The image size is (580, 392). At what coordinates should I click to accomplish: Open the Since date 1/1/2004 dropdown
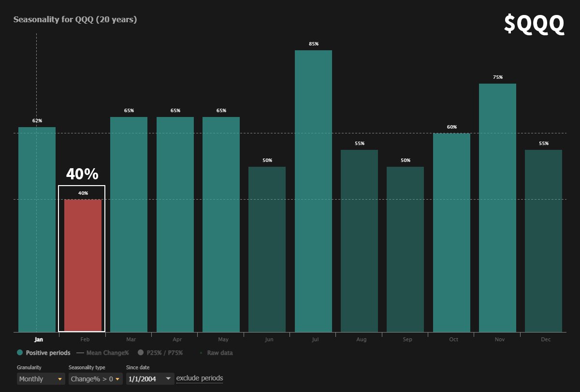point(150,379)
